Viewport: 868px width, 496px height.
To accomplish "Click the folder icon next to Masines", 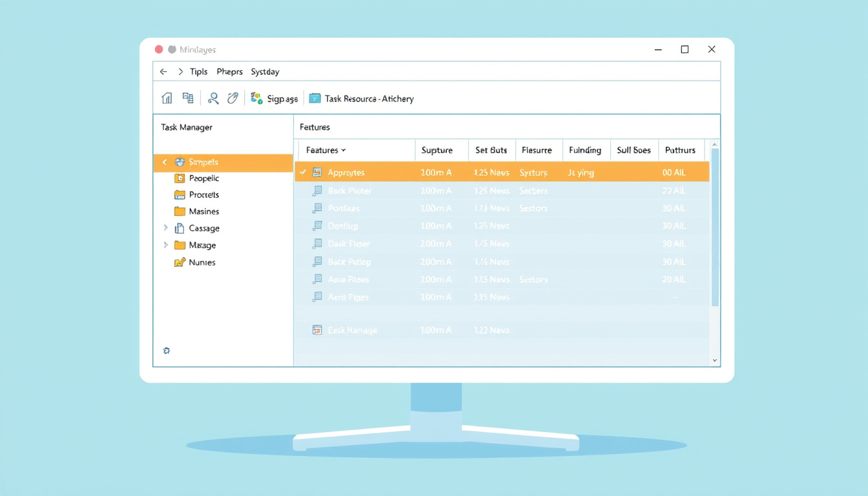I will coord(180,211).
